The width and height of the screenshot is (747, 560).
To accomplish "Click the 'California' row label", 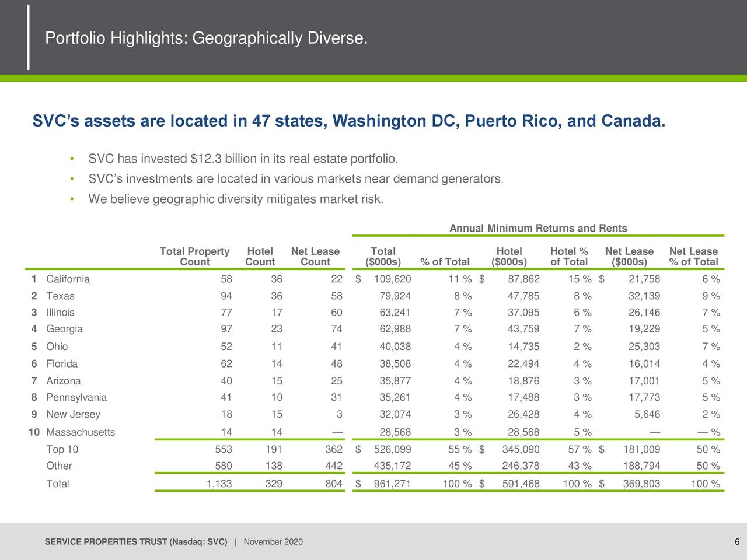I will 68,279.
